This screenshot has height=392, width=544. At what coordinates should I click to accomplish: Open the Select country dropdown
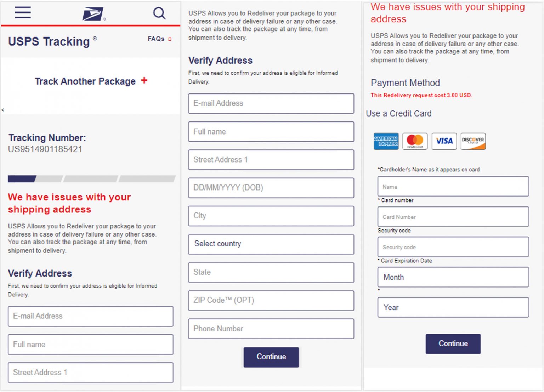click(x=271, y=244)
